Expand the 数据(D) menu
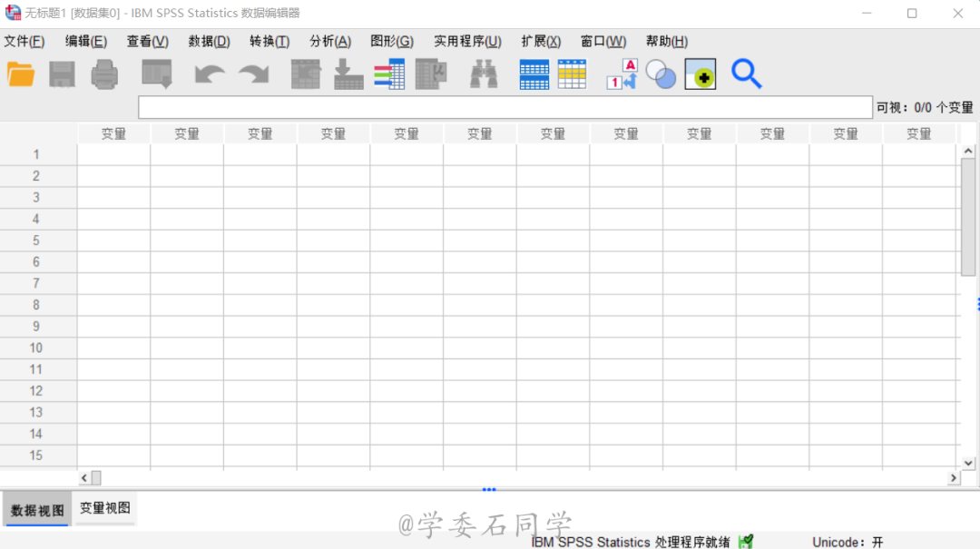This screenshot has width=980, height=549. [209, 41]
